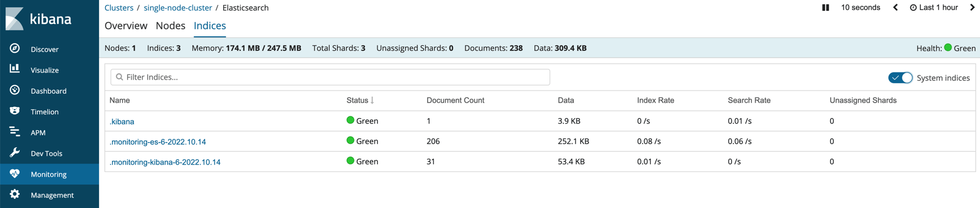980x208 pixels.
Task: Select the Monitoring heartbeat icon
Action: click(x=15, y=173)
